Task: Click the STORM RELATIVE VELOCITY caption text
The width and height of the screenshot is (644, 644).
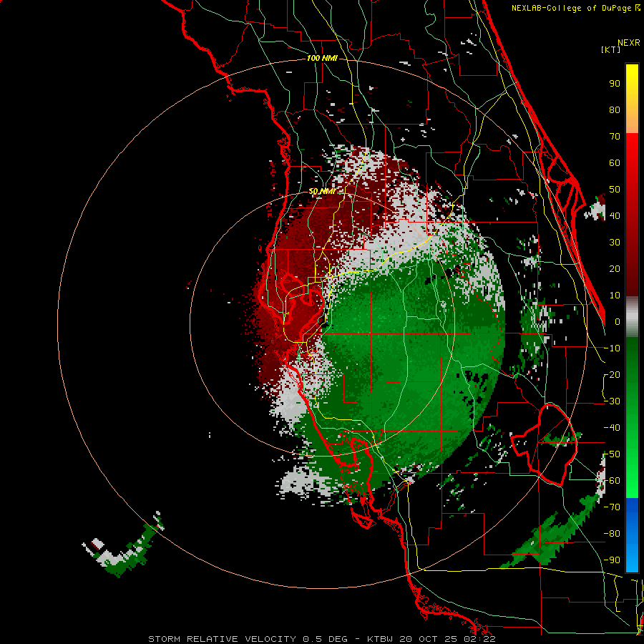Action: tap(222, 639)
